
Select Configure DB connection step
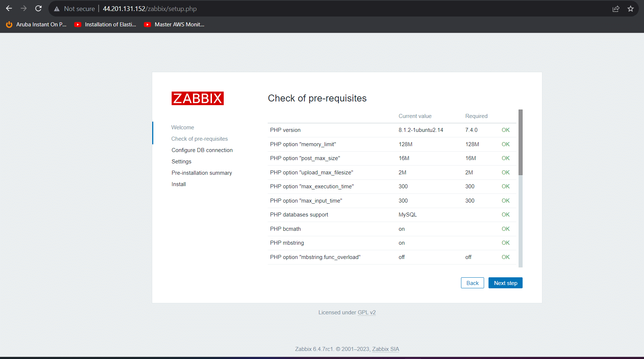(202, 150)
